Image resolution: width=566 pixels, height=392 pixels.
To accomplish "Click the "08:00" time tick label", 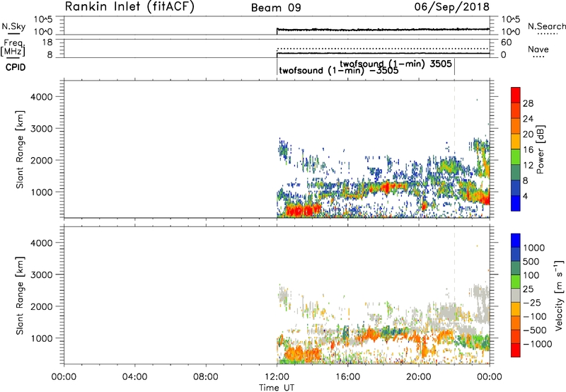I will coord(206,377).
